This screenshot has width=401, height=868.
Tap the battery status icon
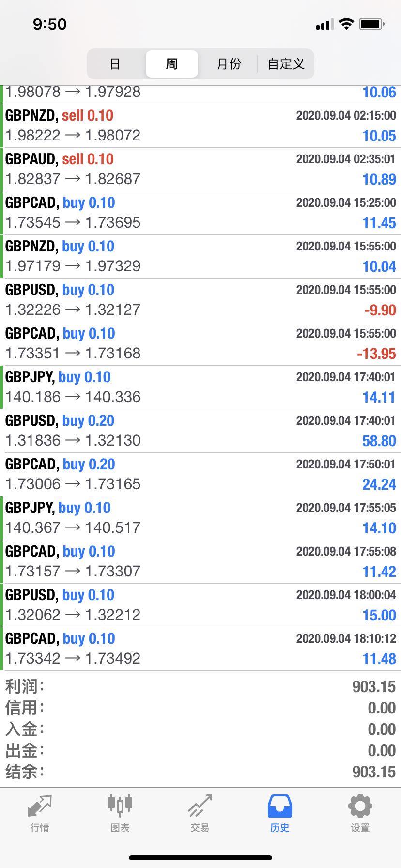372,24
